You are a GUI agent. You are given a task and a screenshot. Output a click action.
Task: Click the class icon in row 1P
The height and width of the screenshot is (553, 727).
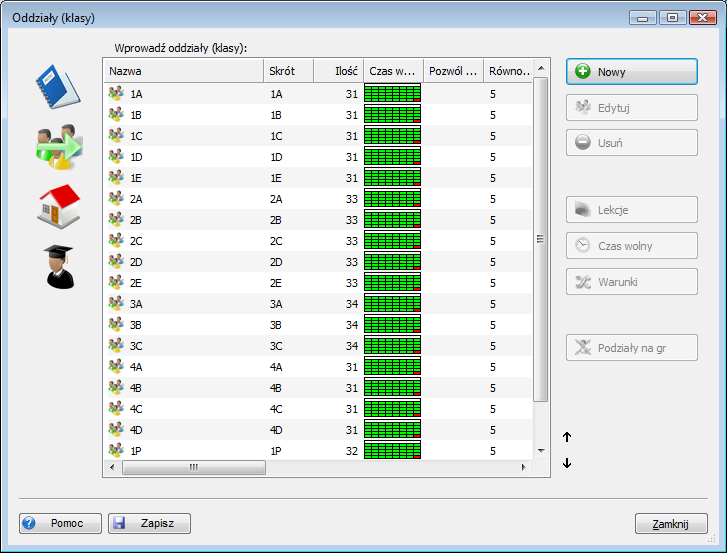tap(116, 450)
